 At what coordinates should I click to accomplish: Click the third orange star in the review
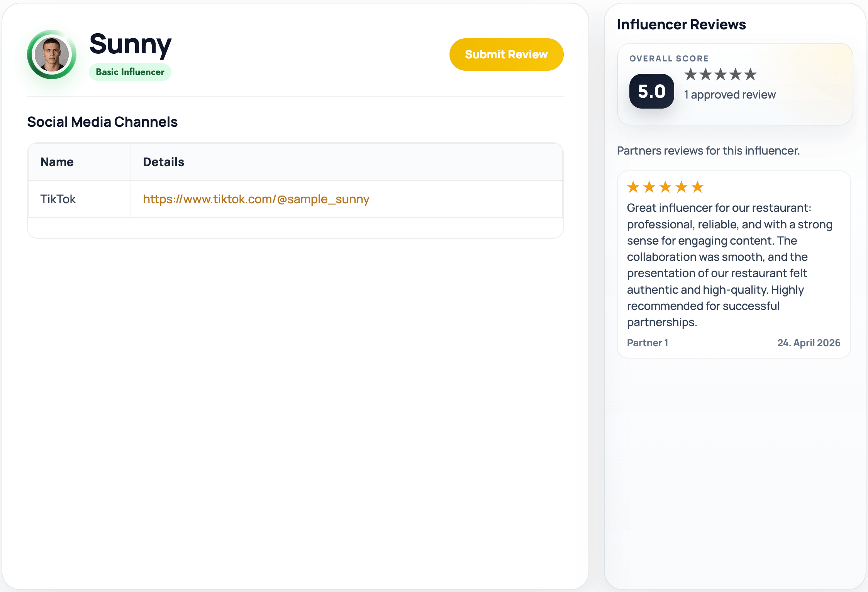click(665, 187)
